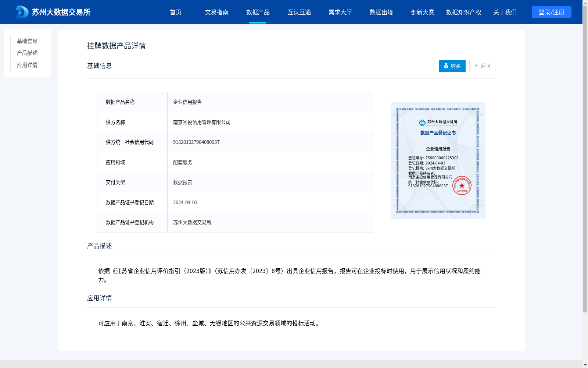Click the 配套服务 value cell
Screen dimensions: 588x368
(270, 162)
